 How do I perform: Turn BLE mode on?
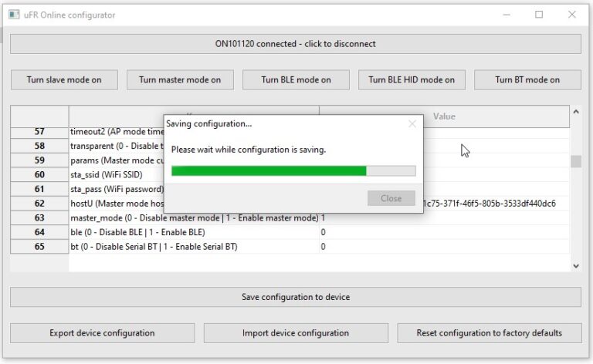click(x=296, y=79)
